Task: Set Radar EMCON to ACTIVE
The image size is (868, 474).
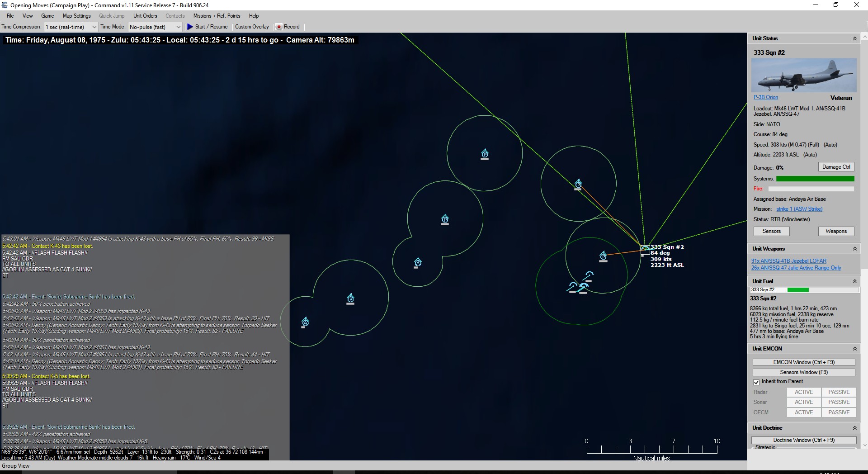Action: (x=804, y=392)
